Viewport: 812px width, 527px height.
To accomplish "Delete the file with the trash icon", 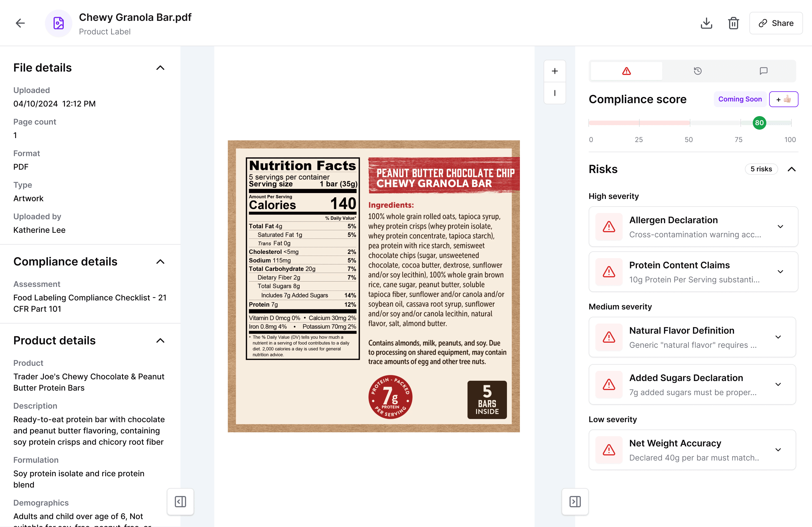I will (734, 23).
